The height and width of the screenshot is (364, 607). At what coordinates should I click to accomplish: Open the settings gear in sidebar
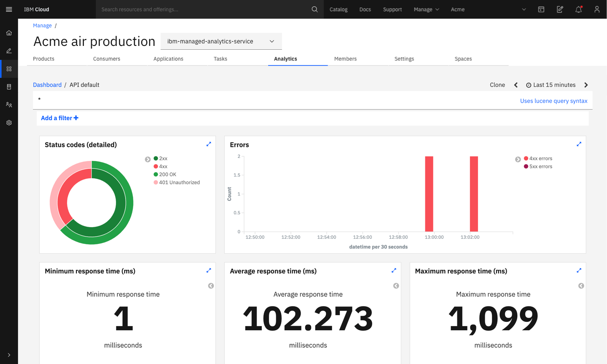pyautogui.click(x=9, y=123)
